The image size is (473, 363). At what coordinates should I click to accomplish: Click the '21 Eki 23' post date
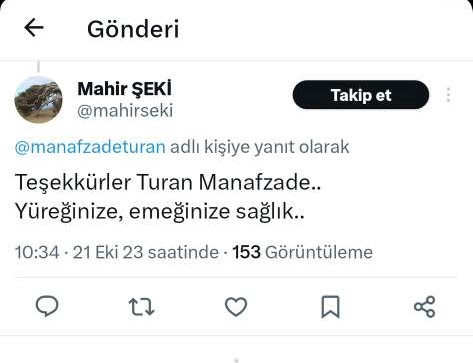point(108,252)
